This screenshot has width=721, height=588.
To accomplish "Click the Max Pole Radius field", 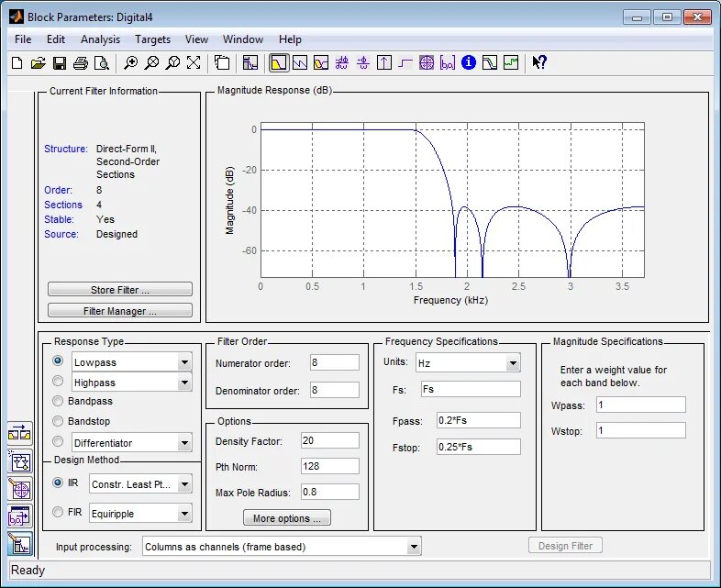I will pos(329,492).
